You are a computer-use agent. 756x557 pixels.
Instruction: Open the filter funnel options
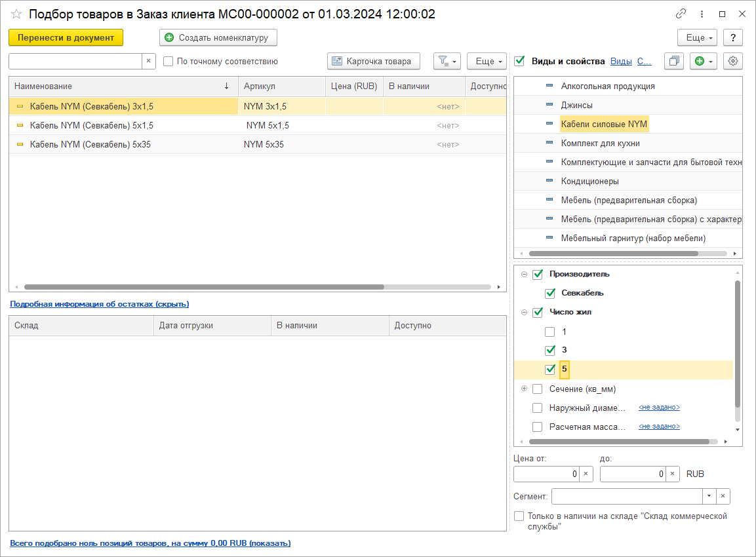pyautogui.click(x=447, y=61)
